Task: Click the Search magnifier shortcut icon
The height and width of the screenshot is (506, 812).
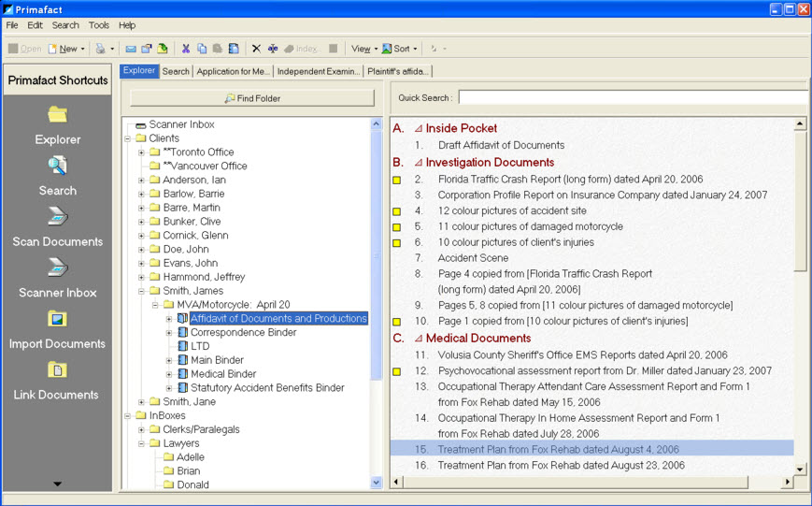Action: tap(58, 166)
